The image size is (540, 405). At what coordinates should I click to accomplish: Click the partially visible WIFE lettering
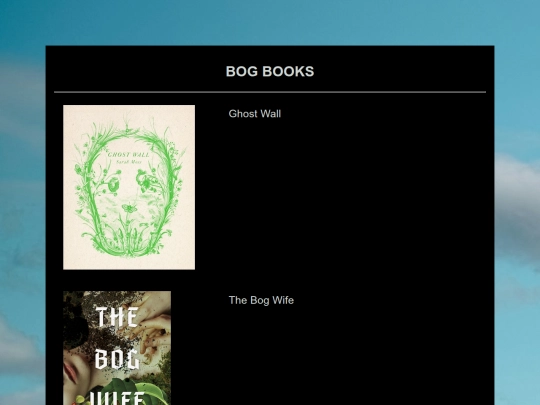pyautogui.click(x=117, y=398)
